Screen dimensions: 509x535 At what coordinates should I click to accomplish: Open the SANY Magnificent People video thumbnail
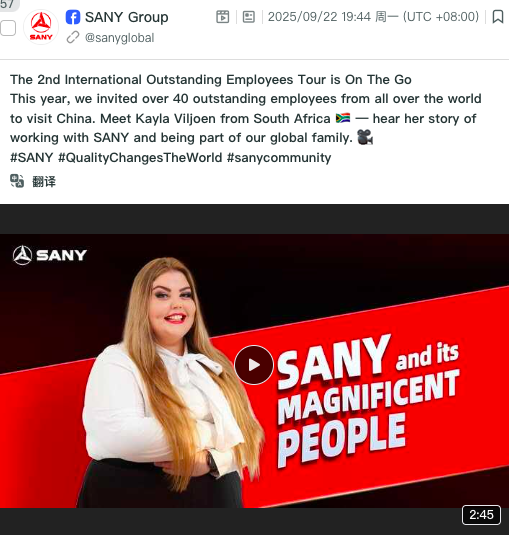[x=254, y=371]
